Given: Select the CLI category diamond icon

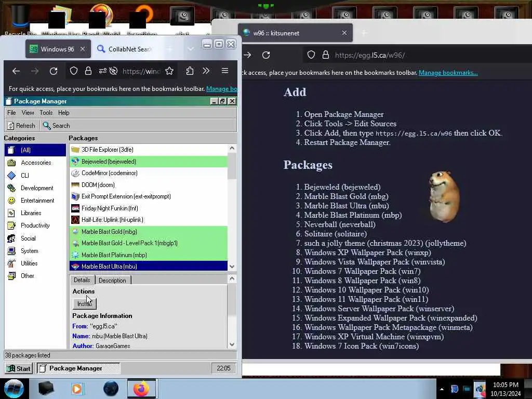Looking at the screenshot, I should click(x=11, y=176).
